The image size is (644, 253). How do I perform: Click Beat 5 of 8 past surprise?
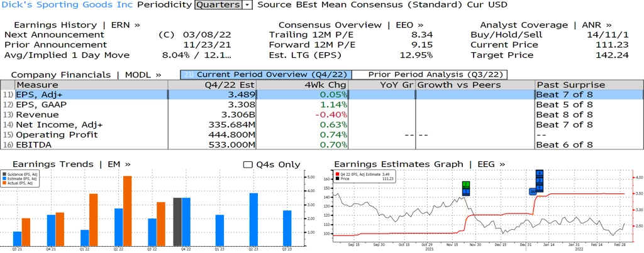[565, 105]
